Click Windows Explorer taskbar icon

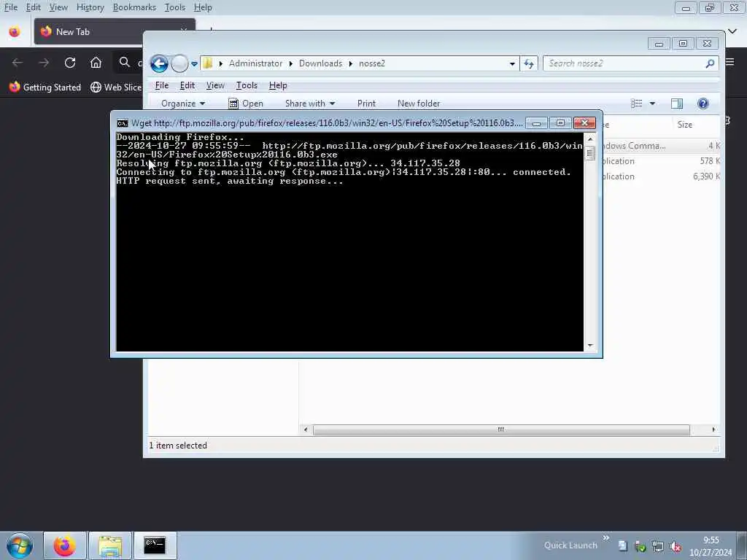110,545
